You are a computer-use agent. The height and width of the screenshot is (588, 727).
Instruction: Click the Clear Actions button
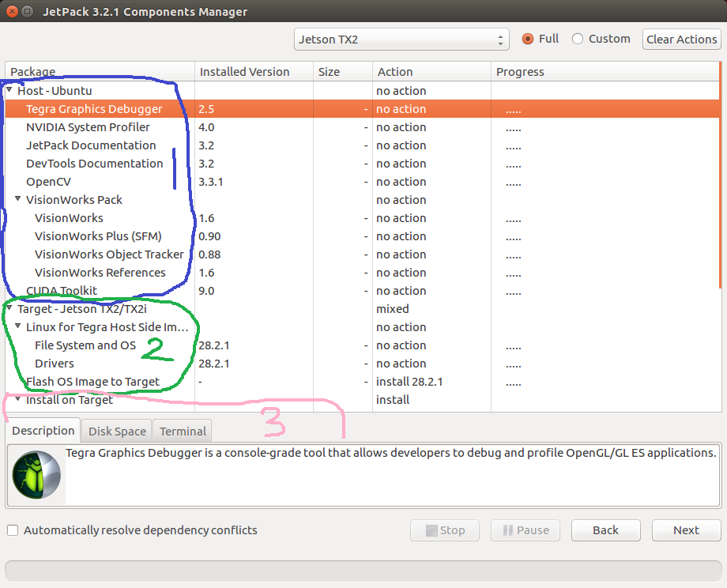(681, 40)
